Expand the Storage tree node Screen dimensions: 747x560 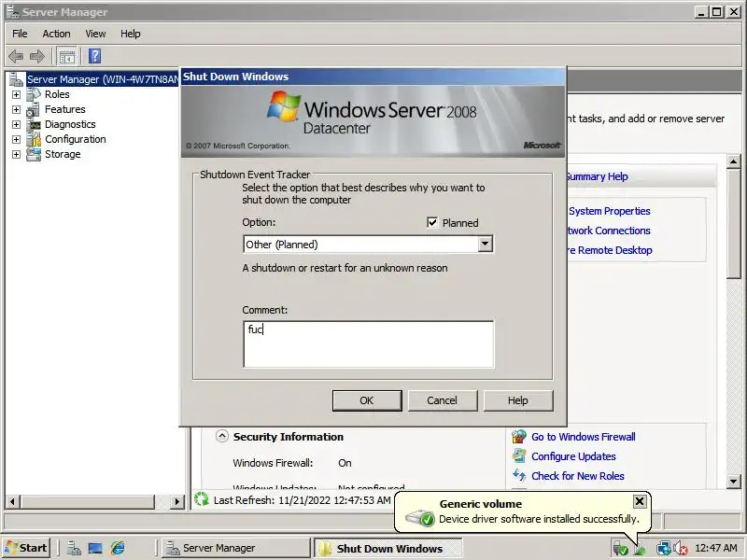(x=16, y=154)
